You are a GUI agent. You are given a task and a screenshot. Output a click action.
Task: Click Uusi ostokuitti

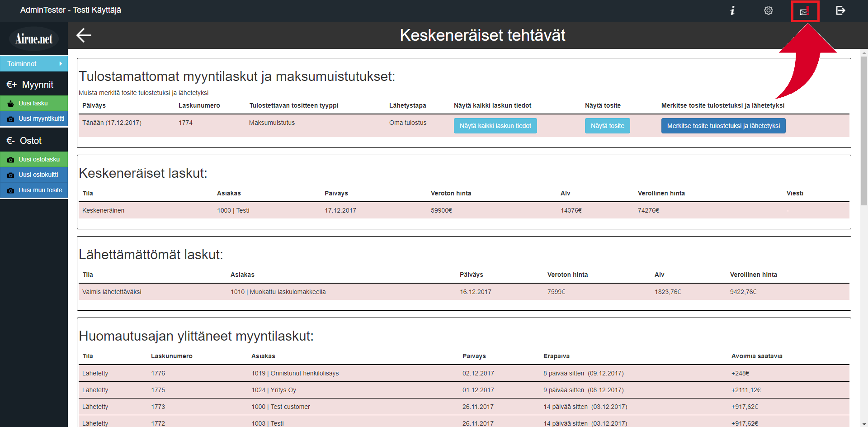pos(34,175)
